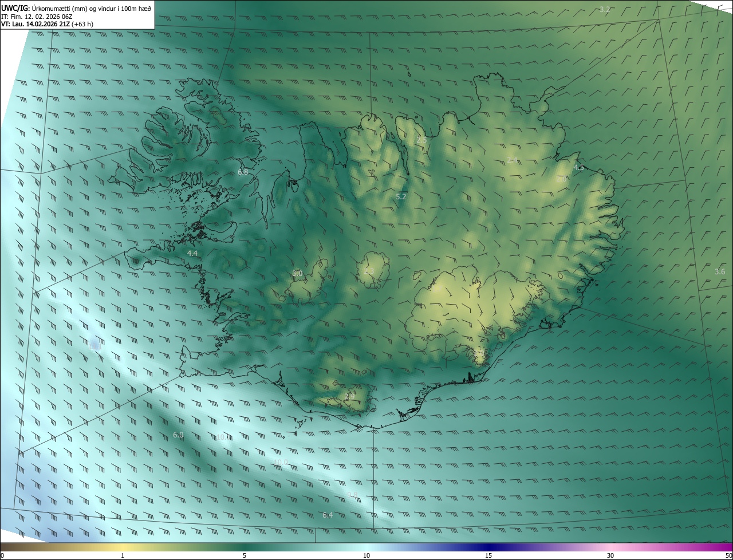Screen dimensions: 733x560
Task: Click the 5.2 value label
Action: tap(401, 196)
